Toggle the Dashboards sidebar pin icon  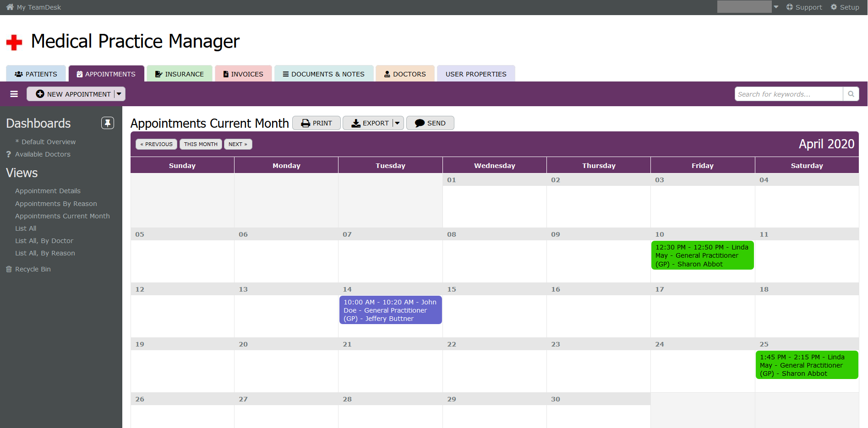pyautogui.click(x=107, y=123)
